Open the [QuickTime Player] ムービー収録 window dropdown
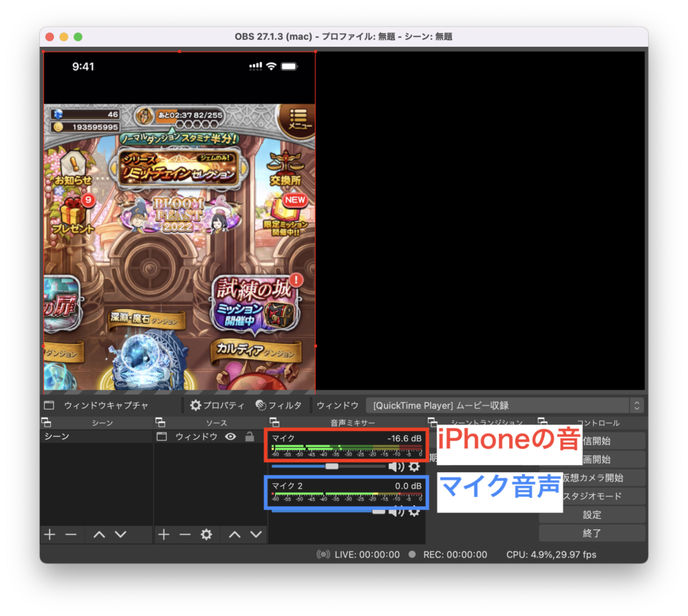Viewport: 688px width, 616px height. [x=505, y=405]
